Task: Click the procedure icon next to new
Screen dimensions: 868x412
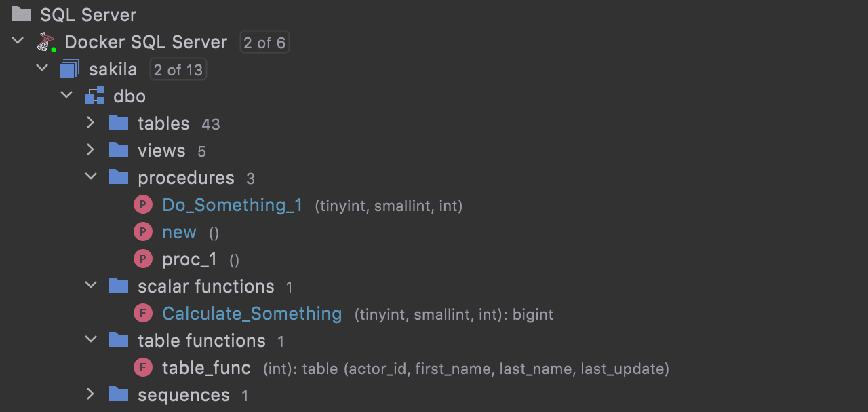Action: tap(143, 232)
